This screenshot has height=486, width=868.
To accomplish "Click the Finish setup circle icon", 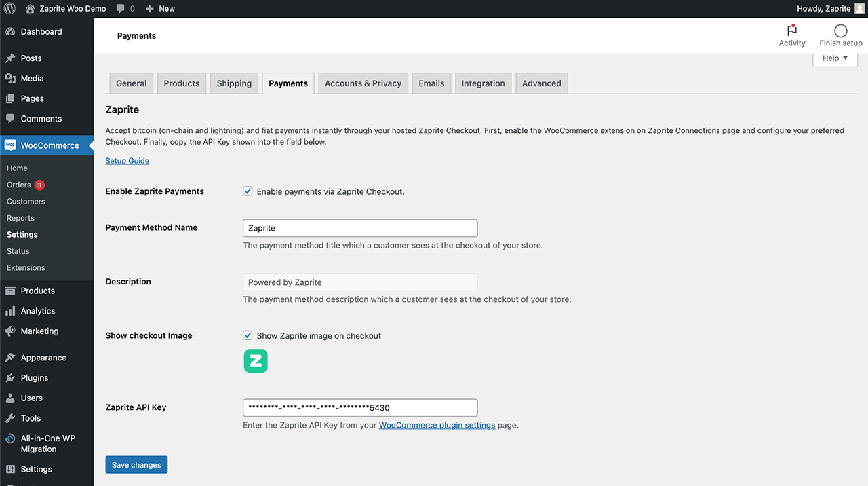I will (841, 31).
